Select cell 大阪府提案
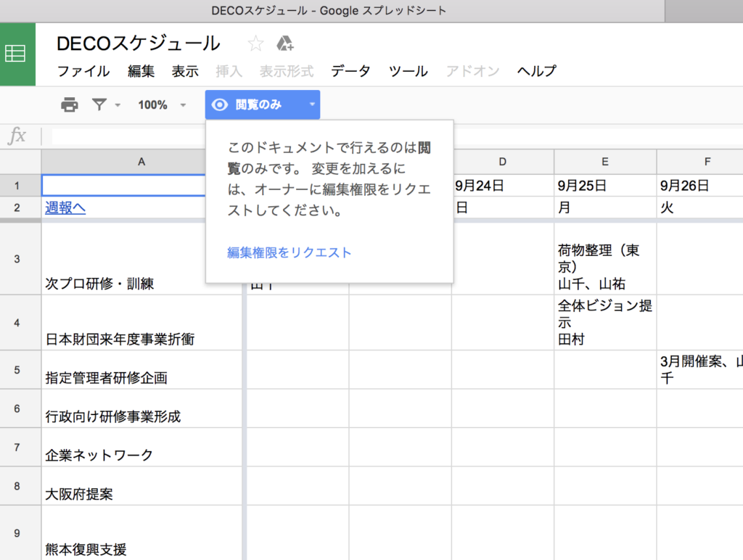Screen dimensions: 743x560 [x=141, y=485]
